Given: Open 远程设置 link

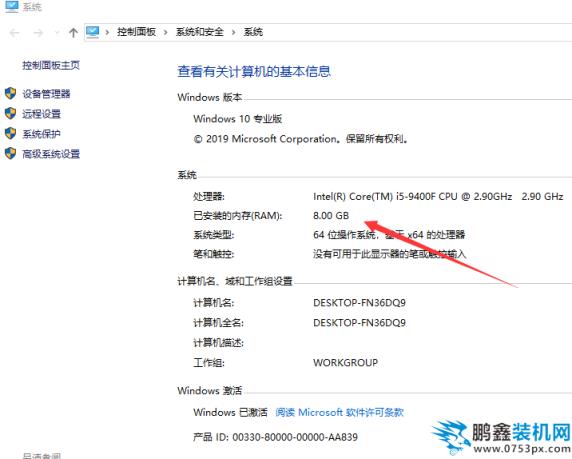Looking at the screenshot, I should (41, 114).
